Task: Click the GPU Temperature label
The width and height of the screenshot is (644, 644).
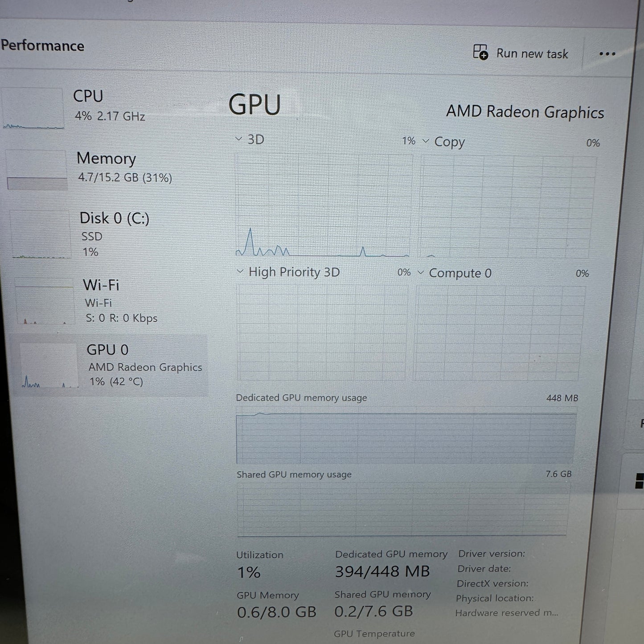Action: (374, 633)
